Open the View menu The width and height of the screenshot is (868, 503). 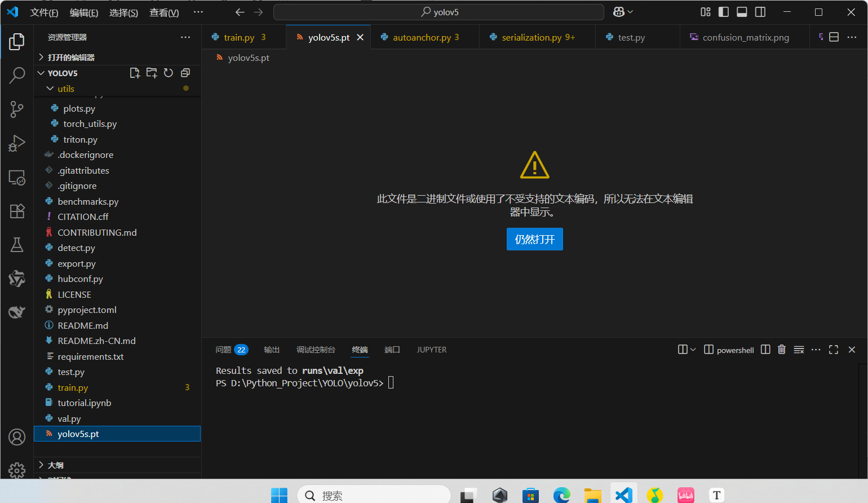[x=164, y=12]
